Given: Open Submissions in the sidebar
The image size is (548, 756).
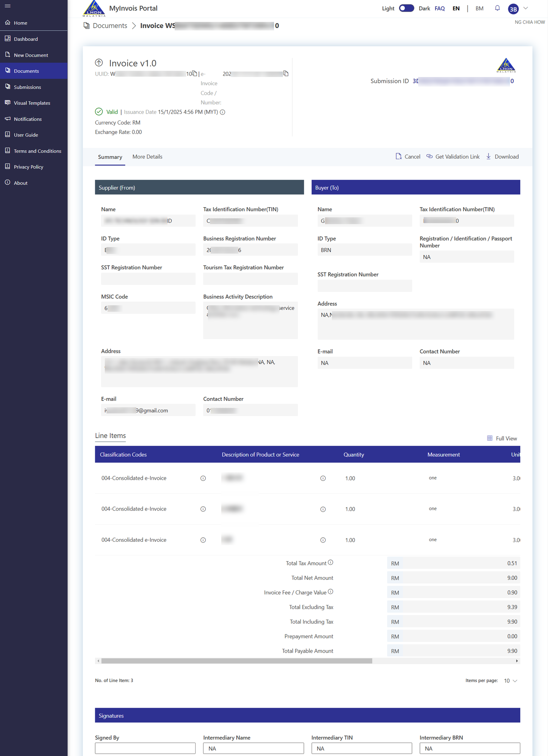Looking at the screenshot, I should pos(27,87).
